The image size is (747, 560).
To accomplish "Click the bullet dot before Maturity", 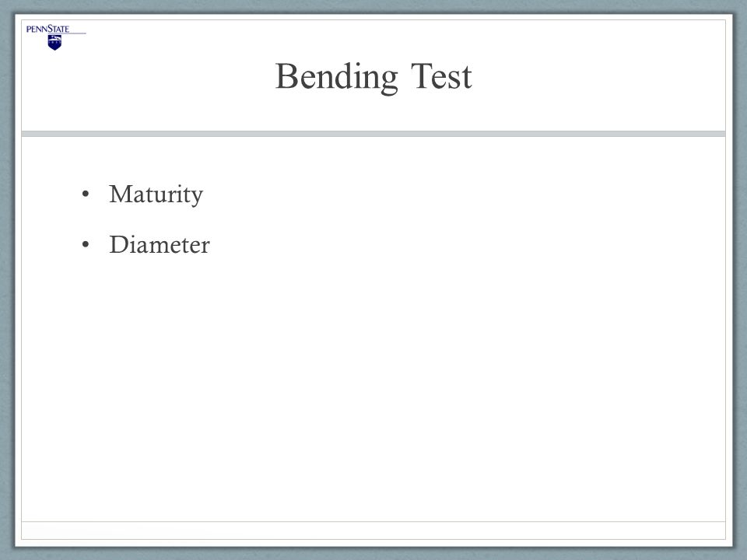I will pyautogui.click(x=86, y=194).
